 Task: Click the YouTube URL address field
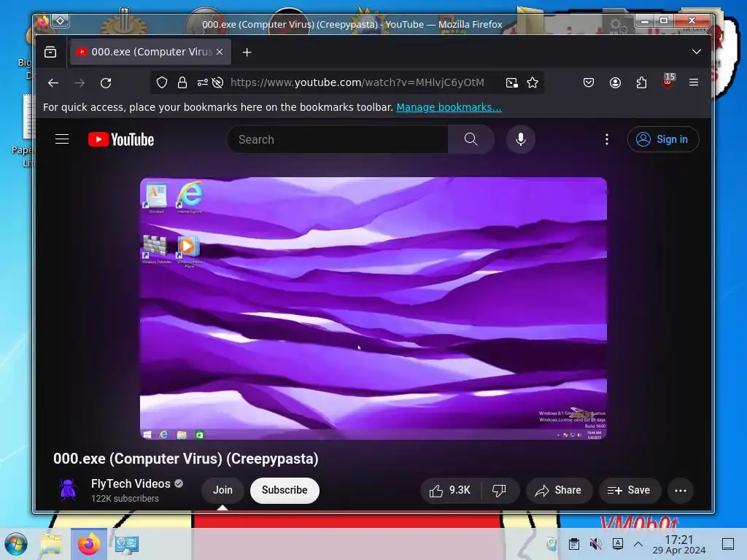point(357,82)
